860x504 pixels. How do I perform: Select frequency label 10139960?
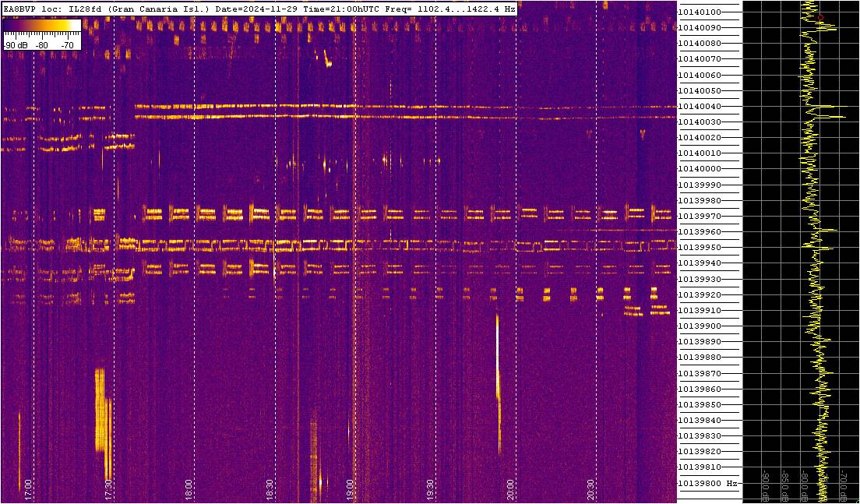700,232
